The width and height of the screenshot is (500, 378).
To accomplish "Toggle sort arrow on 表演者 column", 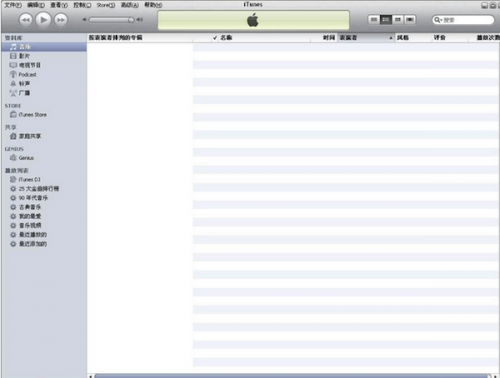I will click(391, 38).
